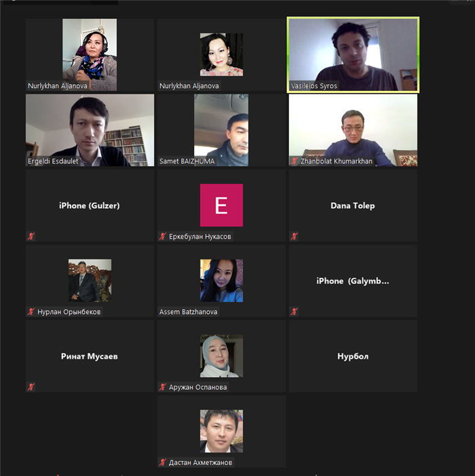The width and height of the screenshot is (475, 476).
Task: Click muted mic icon on iPhone (Galymb...) tile
Action: pyautogui.click(x=294, y=311)
